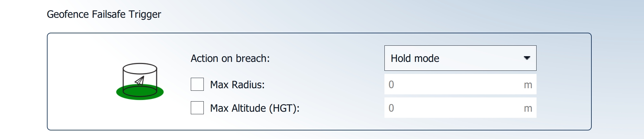Click the 0 value in the Max Altitude field
Image resolution: width=644 pixels, height=139 pixels.
tap(391, 108)
